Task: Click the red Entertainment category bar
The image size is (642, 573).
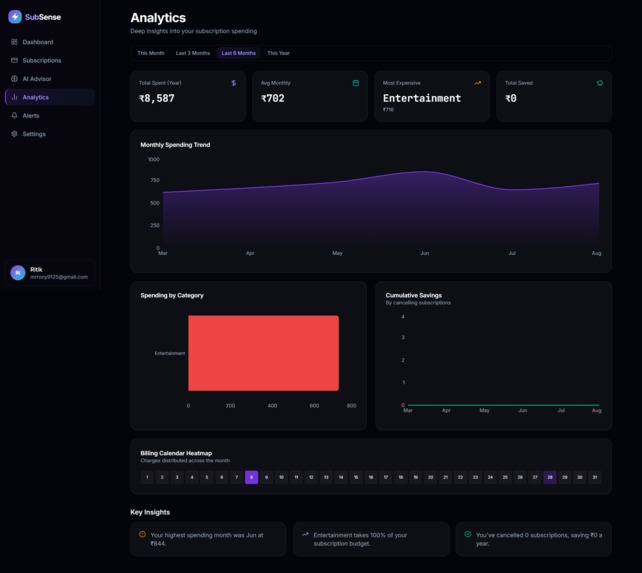Action: point(263,353)
